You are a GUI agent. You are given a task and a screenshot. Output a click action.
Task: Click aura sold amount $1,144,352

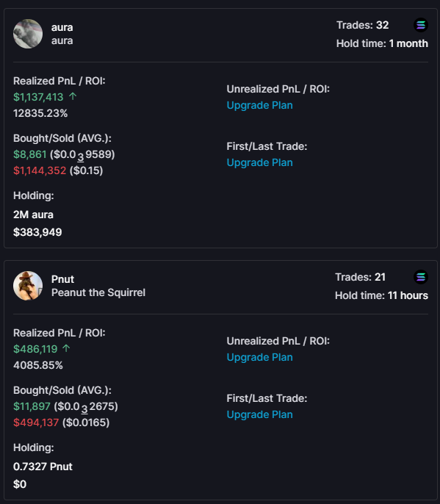pyautogui.click(x=40, y=170)
